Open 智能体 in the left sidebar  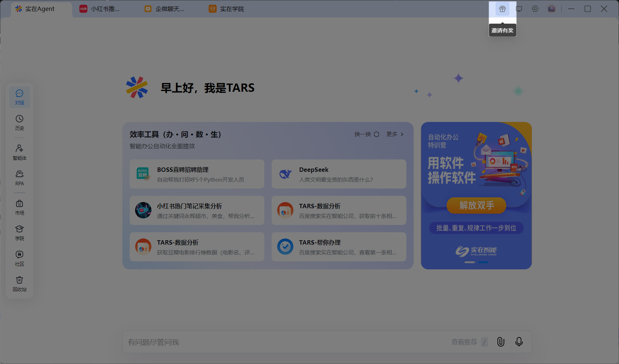click(20, 153)
